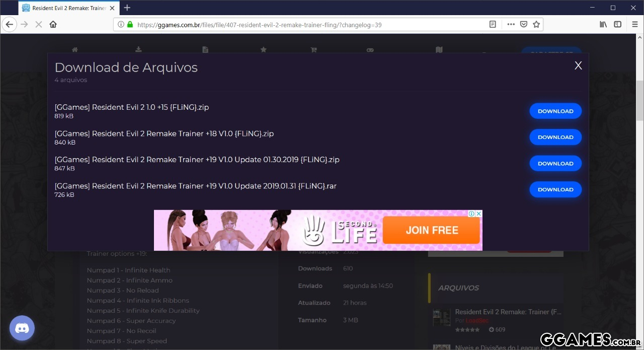Go back using the browser back arrow
This screenshot has width=644, height=350.
9,24
